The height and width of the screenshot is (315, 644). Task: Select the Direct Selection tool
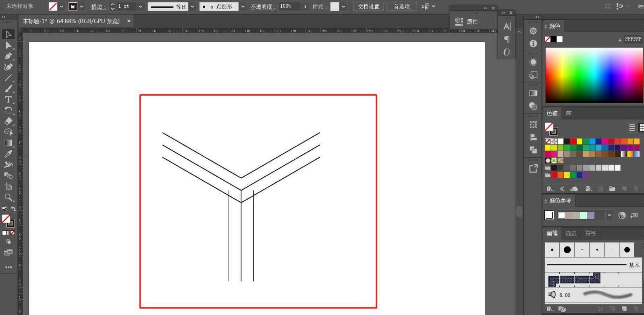pos(8,45)
